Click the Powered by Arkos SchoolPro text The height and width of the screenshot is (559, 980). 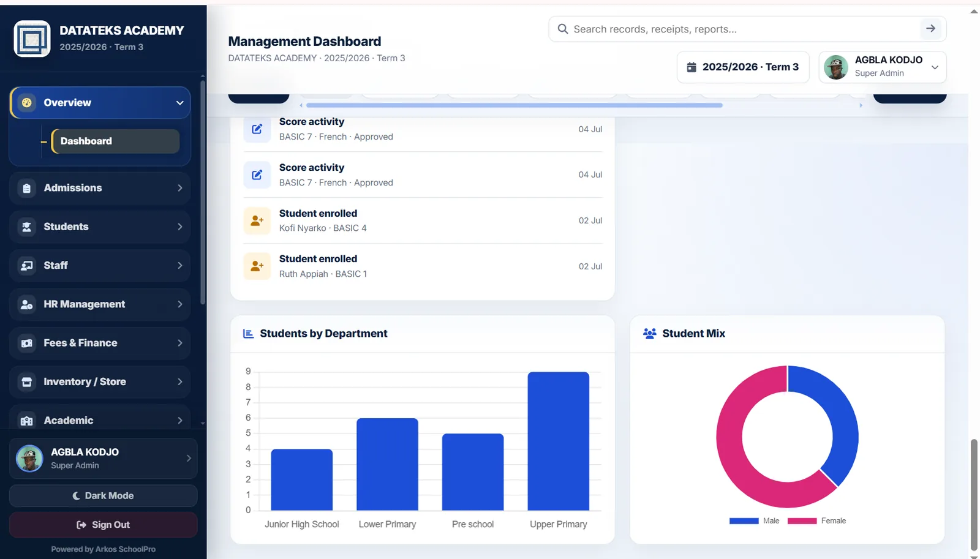click(x=103, y=549)
